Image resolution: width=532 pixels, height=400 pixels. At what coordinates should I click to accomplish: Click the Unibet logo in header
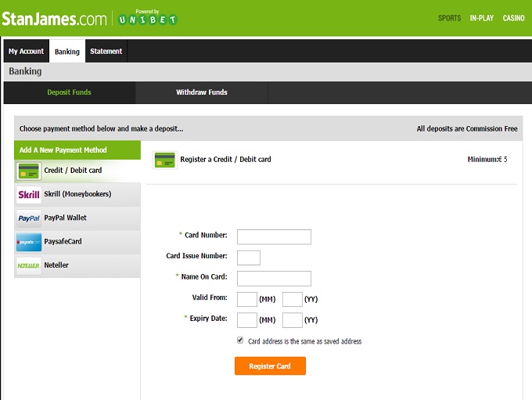pos(147,19)
